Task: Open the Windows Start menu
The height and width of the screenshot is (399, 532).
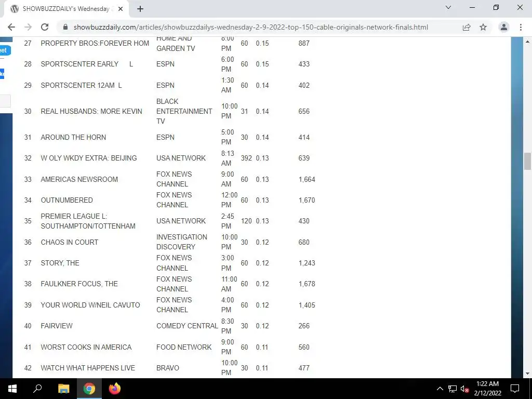Action: [x=12, y=389]
